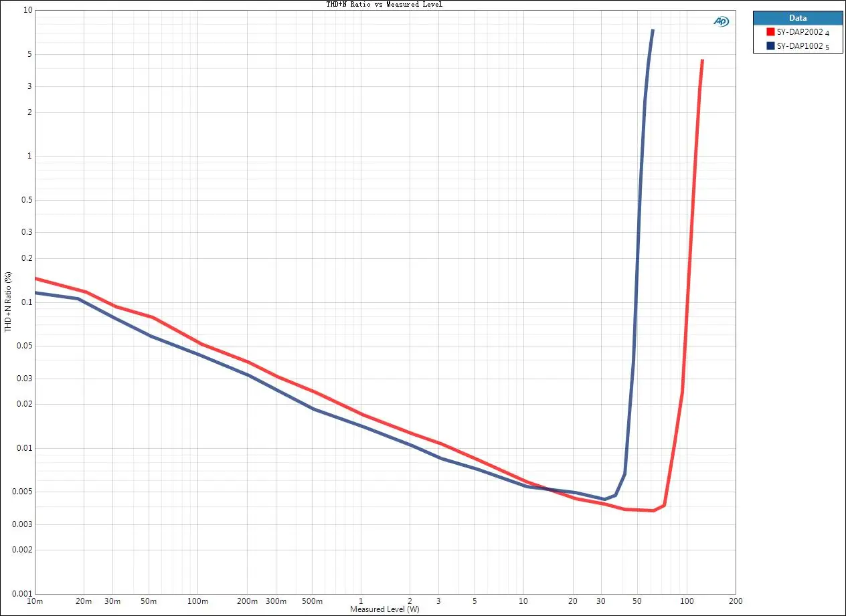Click the AP logo icon on the graph
The image size is (846, 616).
(722, 21)
